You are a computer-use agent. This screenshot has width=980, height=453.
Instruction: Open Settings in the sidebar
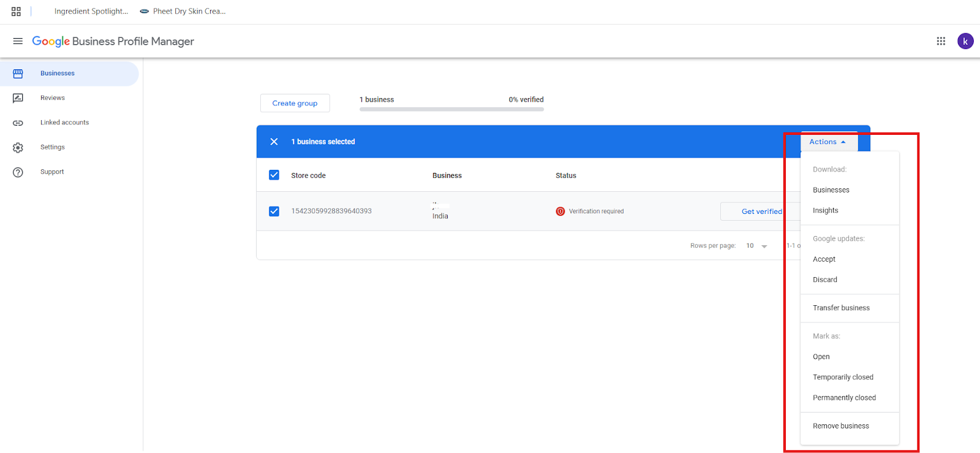tap(53, 147)
